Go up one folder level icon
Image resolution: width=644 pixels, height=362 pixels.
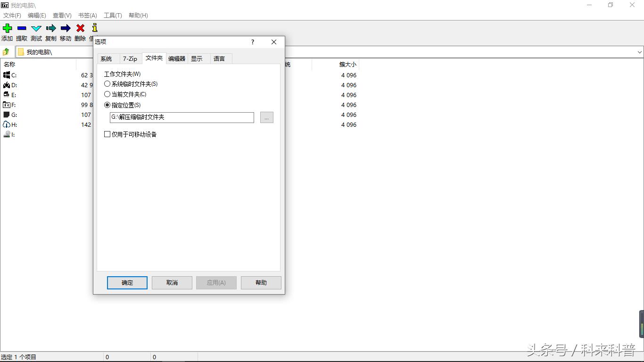[x=6, y=52]
